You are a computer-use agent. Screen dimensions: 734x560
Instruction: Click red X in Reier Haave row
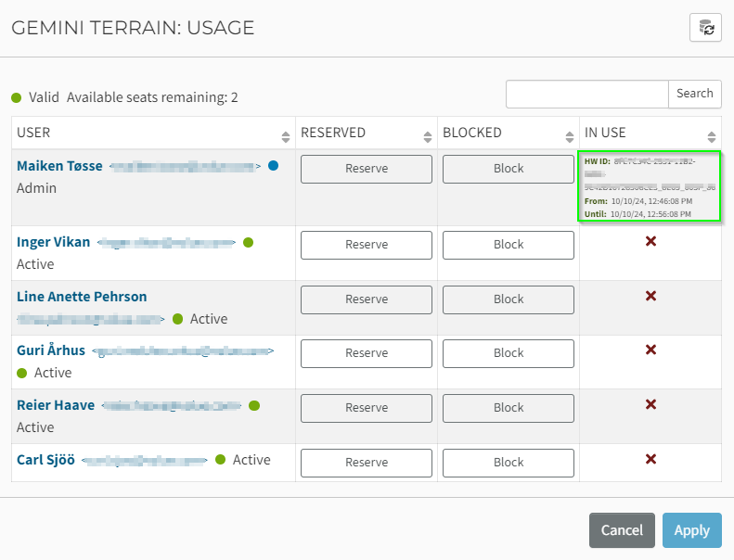click(650, 404)
